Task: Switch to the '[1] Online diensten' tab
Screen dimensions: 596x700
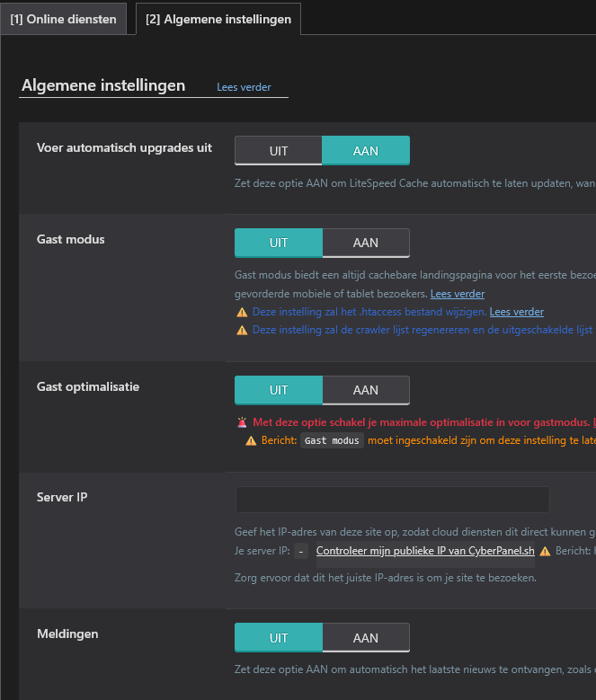Action: tap(64, 19)
